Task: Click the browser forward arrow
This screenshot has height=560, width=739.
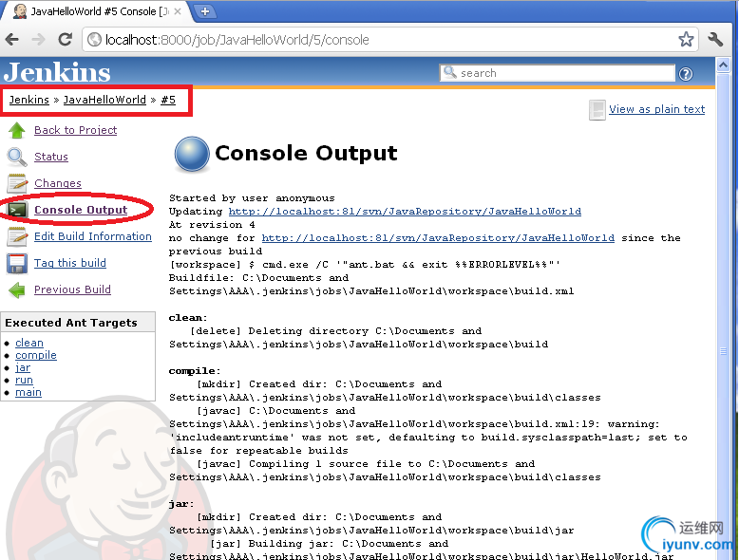Action: [38, 40]
